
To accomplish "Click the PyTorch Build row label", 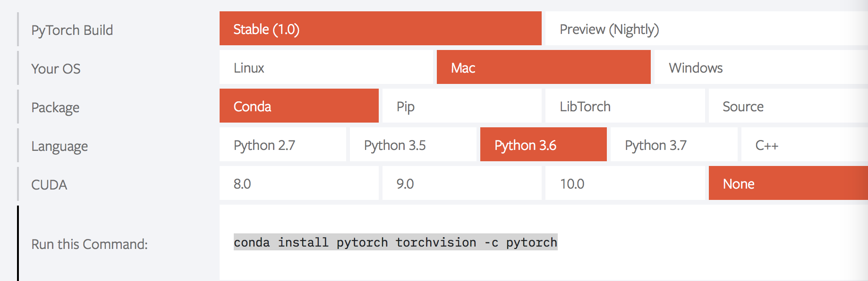I will (72, 30).
